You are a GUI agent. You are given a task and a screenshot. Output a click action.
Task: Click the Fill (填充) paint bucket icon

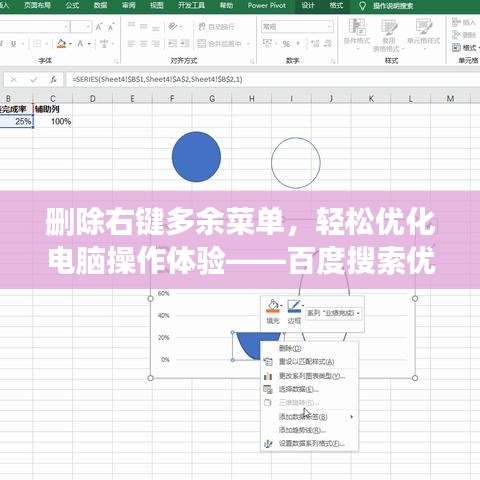coord(273,306)
